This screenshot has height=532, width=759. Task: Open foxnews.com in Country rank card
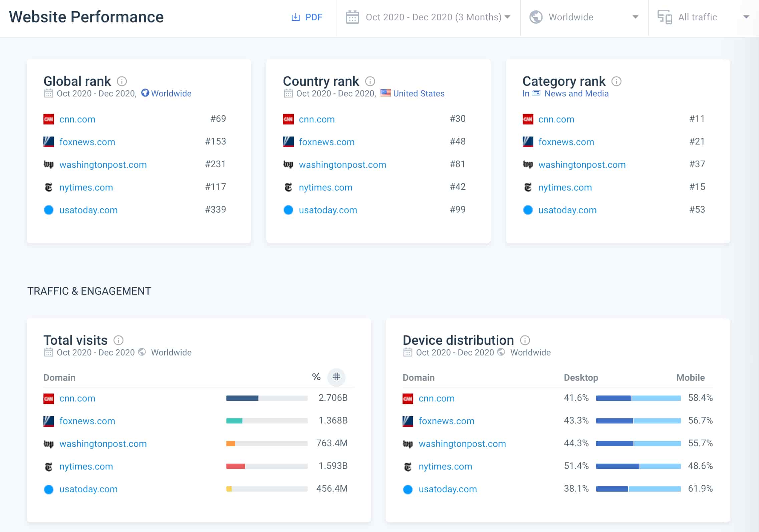[327, 142]
